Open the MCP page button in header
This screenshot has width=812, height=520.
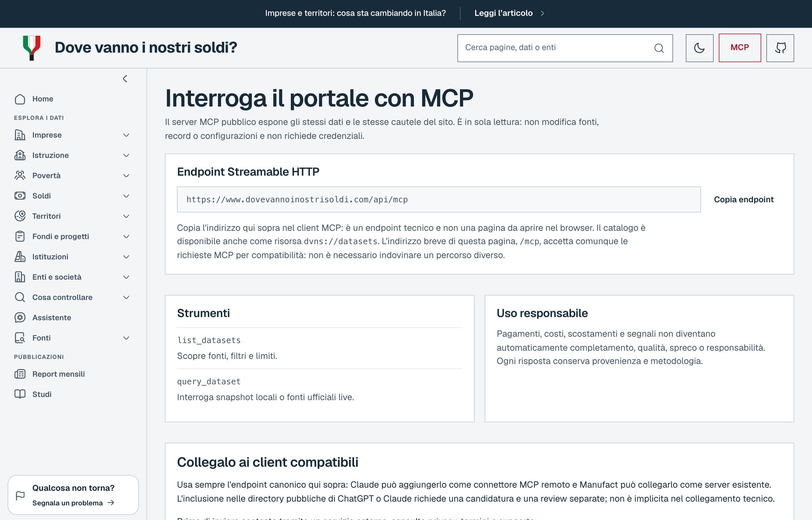click(x=740, y=48)
